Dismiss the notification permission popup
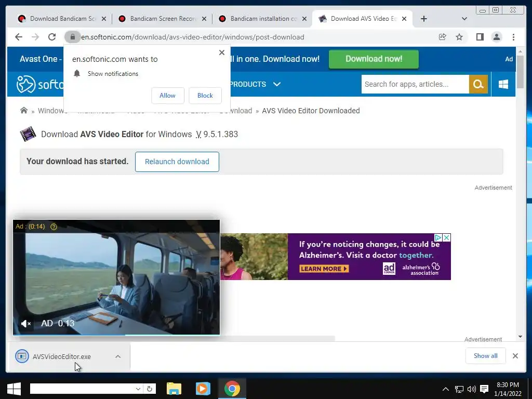The width and height of the screenshot is (532, 399). [222, 52]
